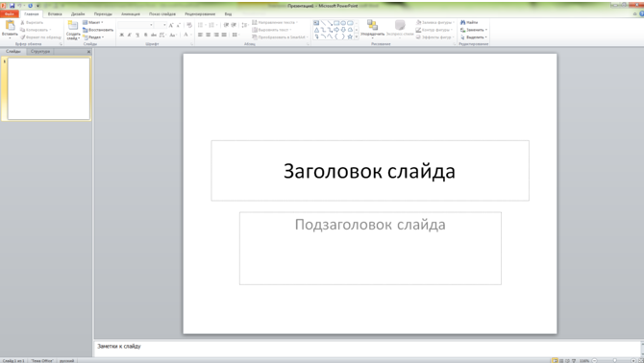
Task: Decrease list indent level
Action: [x=226, y=25]
